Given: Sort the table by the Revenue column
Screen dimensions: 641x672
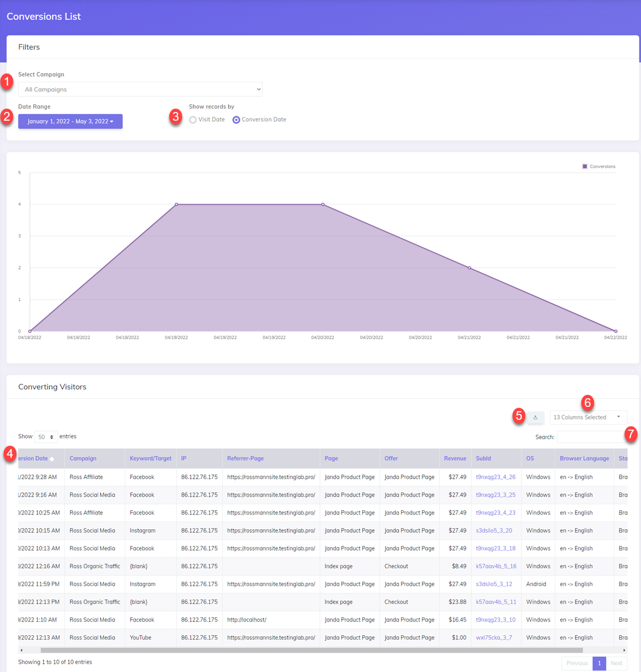Looking at the screenshot, I should [455, 458].
